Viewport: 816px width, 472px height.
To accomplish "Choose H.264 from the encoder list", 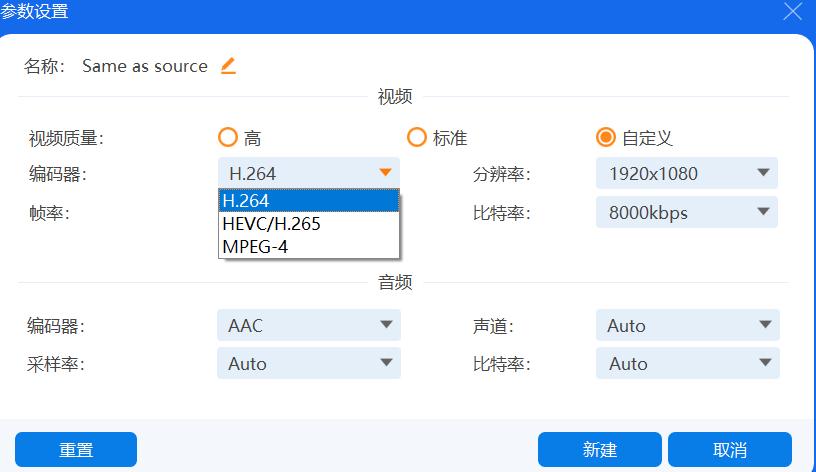I will 309,200.
